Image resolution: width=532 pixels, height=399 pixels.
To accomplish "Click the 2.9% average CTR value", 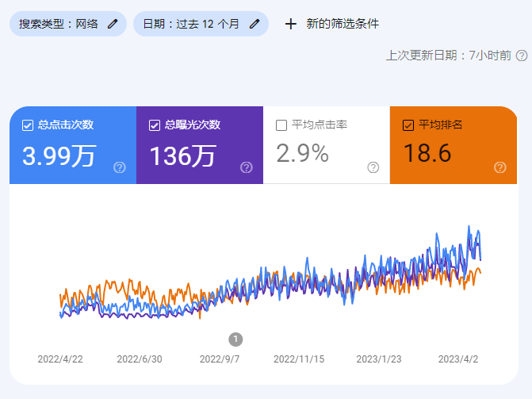I will pos(302,154).
